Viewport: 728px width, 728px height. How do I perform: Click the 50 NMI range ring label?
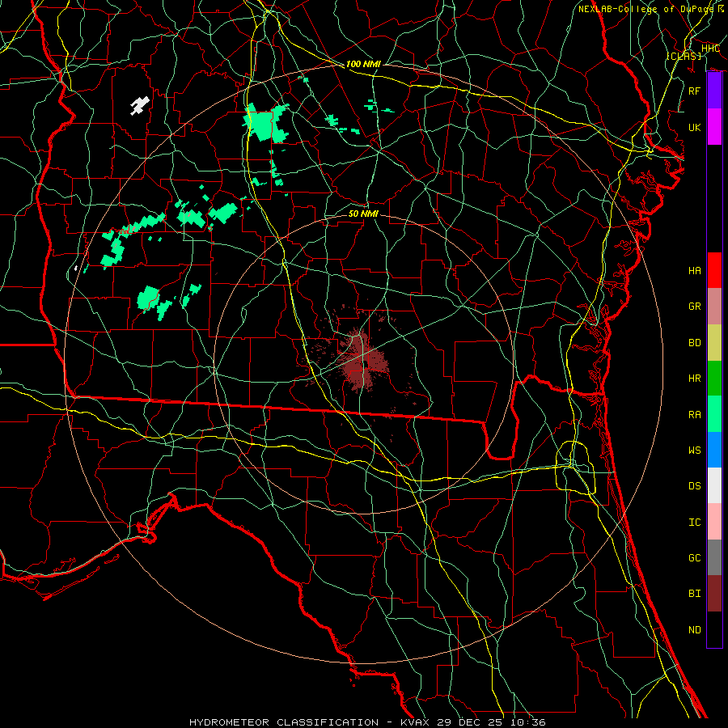pos(363,214)
